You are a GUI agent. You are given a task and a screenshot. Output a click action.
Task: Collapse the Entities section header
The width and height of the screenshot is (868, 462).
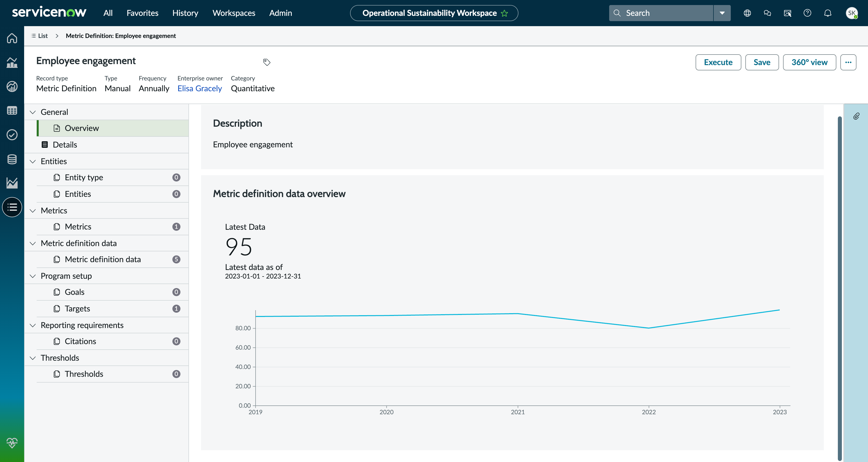tap(33, 161)
